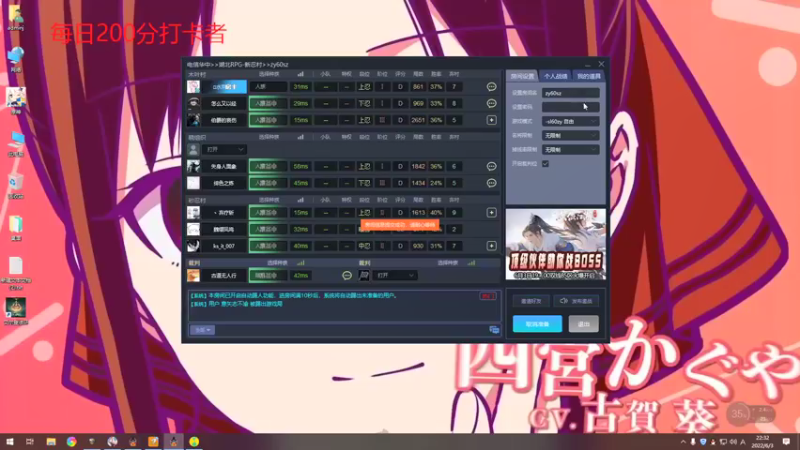Click plus icon on the 2651-games row
800x450 pixels.
(x=491, y=120)
